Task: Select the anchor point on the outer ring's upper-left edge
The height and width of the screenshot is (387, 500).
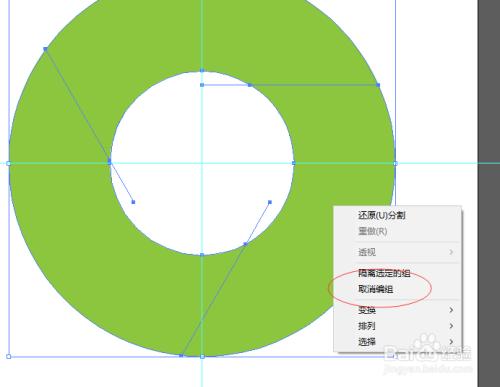Action: 45,49
